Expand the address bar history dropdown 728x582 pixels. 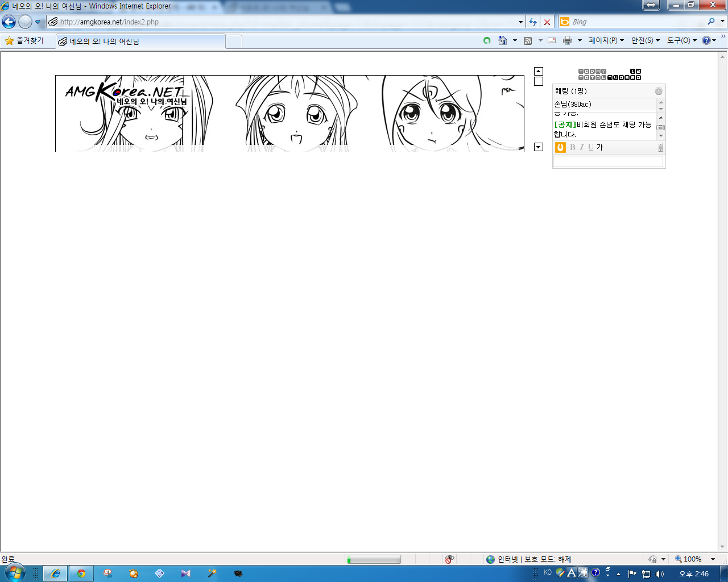click(520, 22)
